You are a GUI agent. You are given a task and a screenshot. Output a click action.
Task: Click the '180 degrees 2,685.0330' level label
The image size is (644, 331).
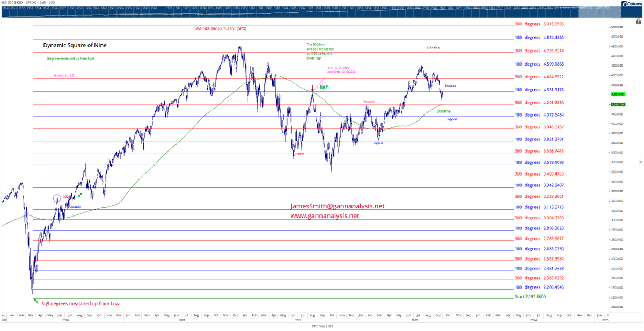coord(539,249)
